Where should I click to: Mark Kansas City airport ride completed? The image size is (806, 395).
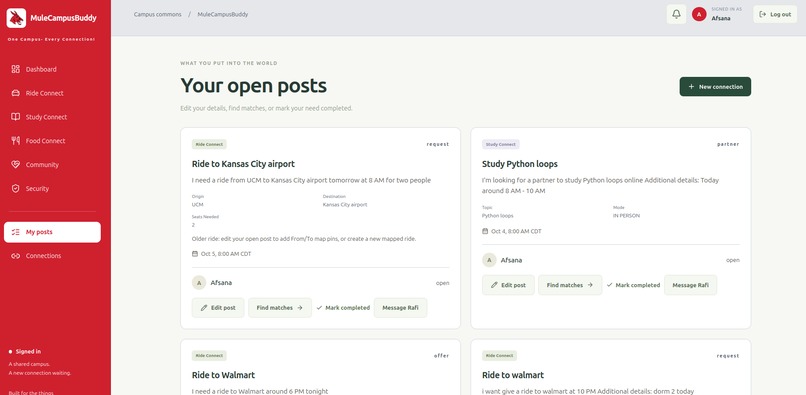pyautogui.click(x=343, y=308)
